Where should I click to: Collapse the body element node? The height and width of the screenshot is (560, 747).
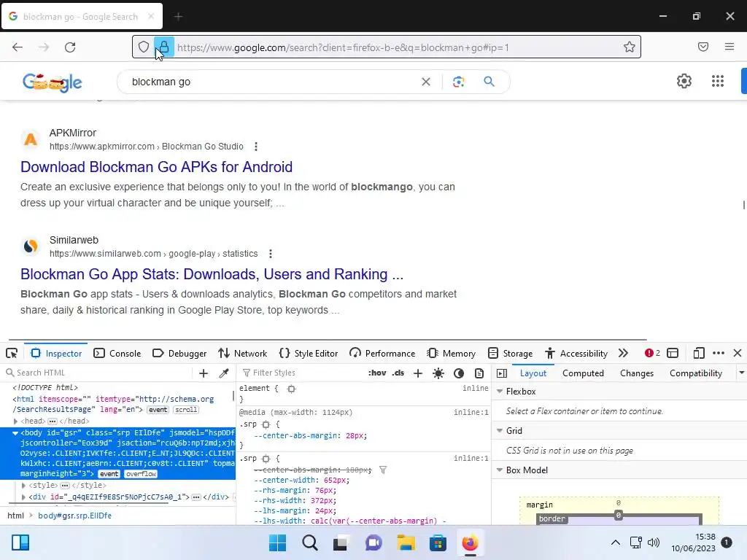[15, 433]
